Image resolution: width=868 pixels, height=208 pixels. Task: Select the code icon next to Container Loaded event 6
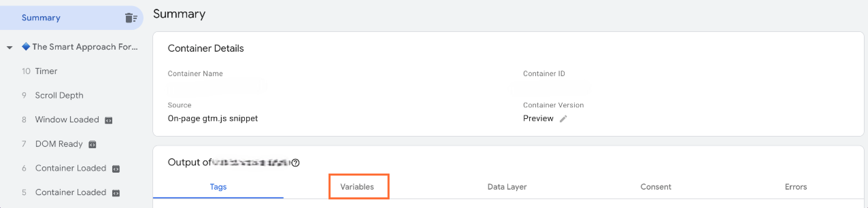click(116, 169)
